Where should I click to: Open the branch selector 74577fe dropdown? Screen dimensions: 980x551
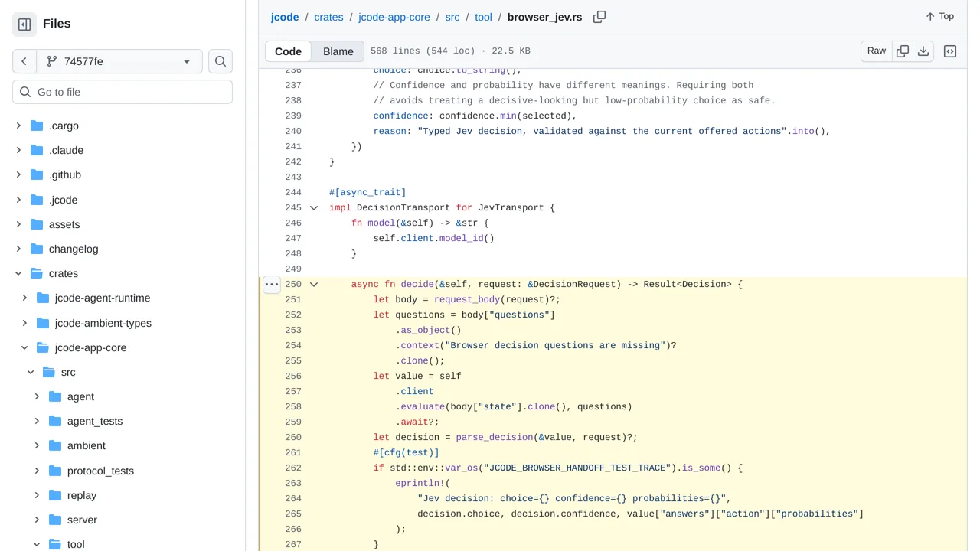(x=119, y=61)
